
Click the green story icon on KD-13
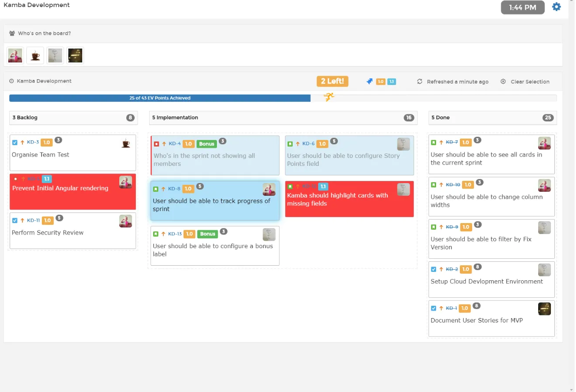[x=156, y=234]
